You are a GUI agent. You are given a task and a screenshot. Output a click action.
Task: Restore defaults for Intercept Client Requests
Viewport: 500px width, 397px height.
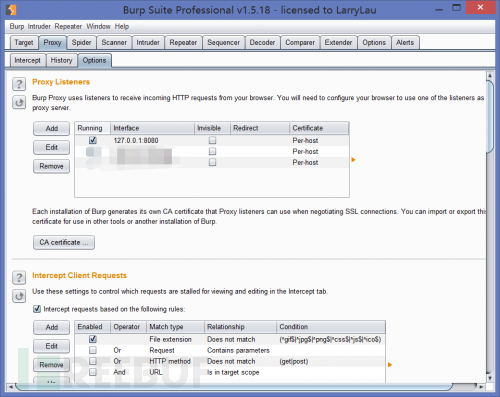point(19,296)
